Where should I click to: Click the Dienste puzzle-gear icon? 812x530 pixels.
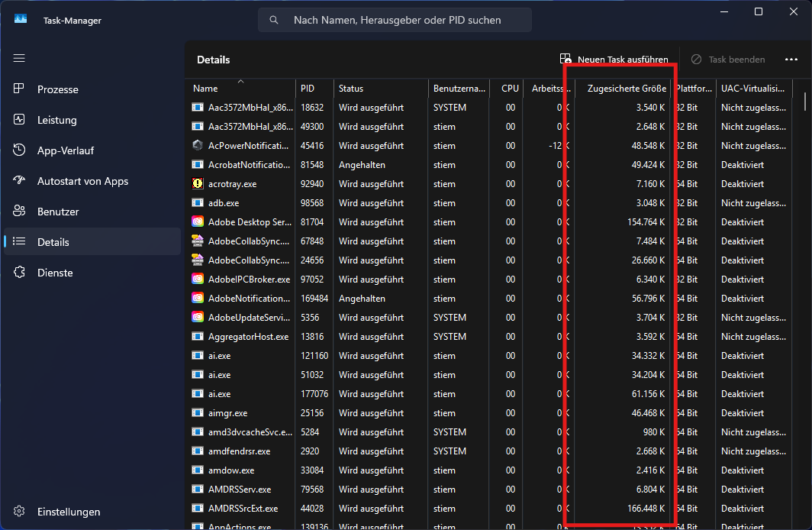click(19, 272)
